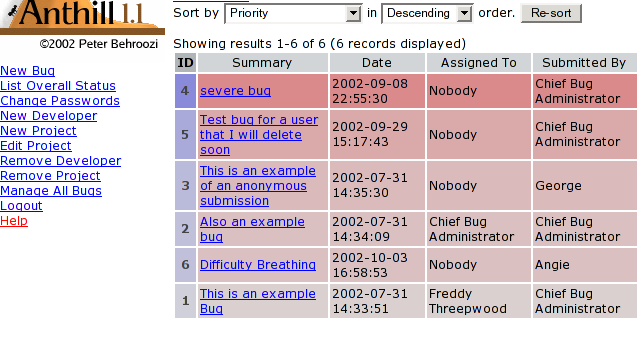This screenshot has height=360, width=640.
Task: Click the submitter name George
Action: coord(558,186)
